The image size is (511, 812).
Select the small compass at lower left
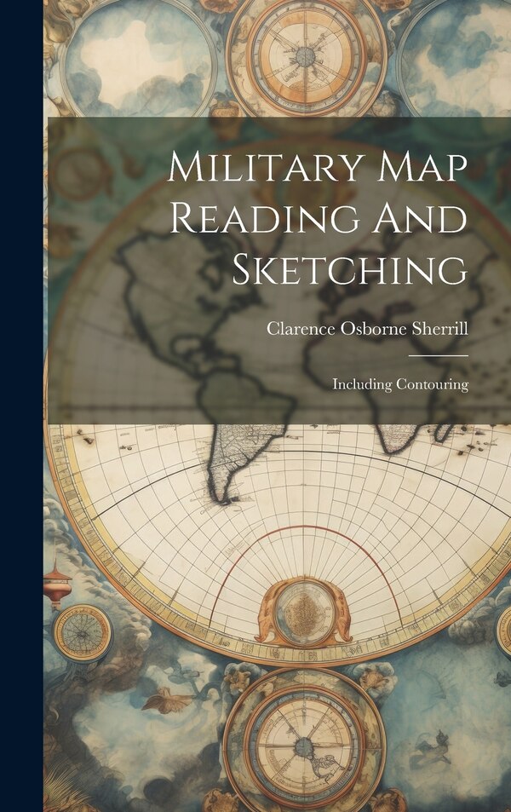(83, 632)
